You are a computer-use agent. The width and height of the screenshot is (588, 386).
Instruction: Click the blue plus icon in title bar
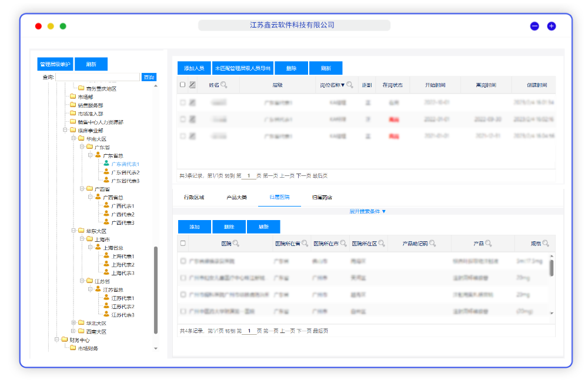tap(551, 26)
